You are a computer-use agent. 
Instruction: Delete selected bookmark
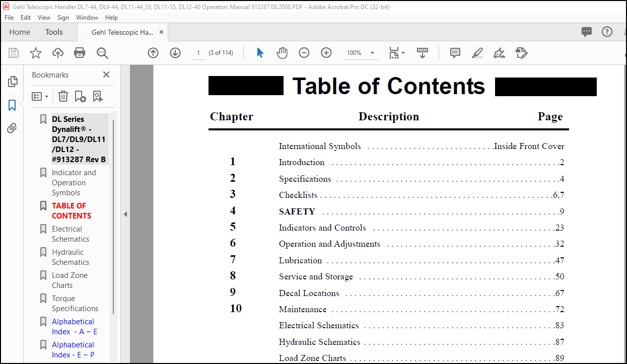(63, 96)
